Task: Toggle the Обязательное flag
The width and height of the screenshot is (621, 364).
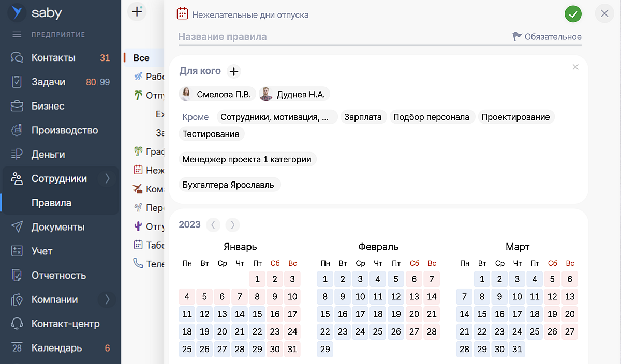Action: (547, 37)
